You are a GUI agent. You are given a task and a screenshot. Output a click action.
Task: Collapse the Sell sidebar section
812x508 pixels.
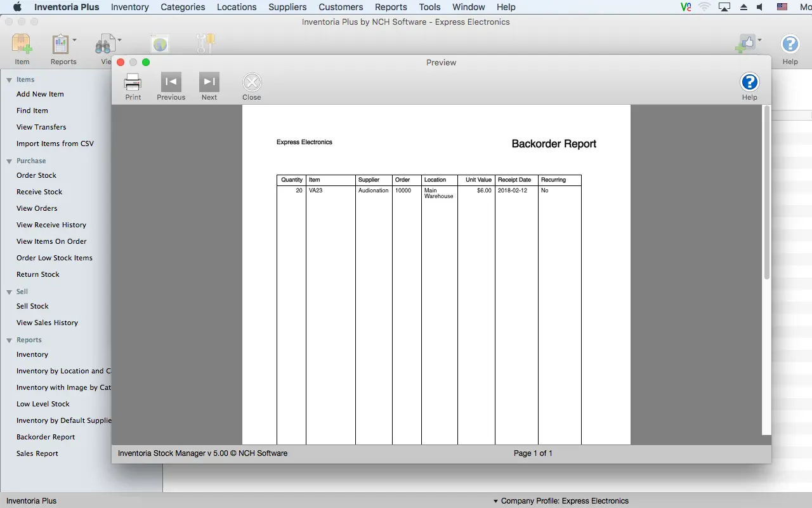10,292
